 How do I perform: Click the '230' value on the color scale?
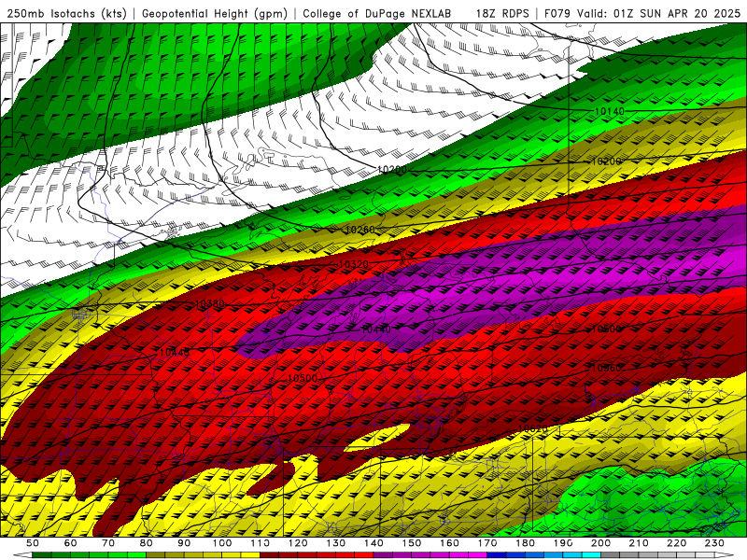[715, 543]
